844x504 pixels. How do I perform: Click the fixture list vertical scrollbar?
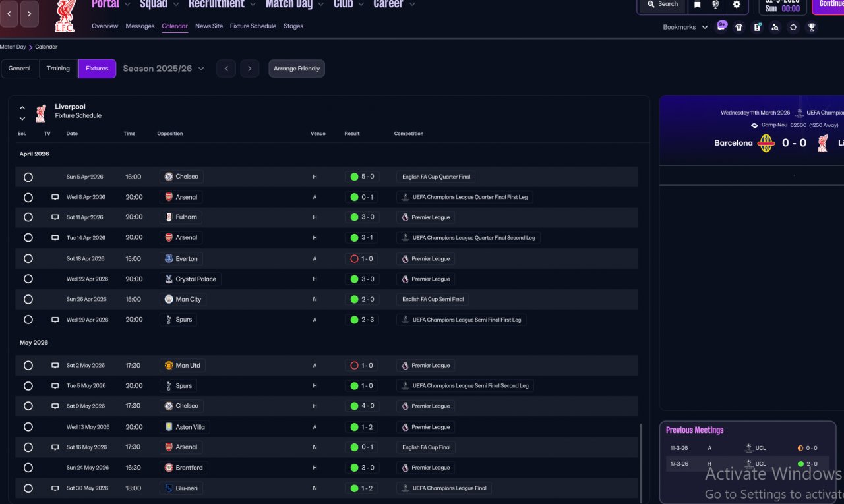[x=640, y=462]
